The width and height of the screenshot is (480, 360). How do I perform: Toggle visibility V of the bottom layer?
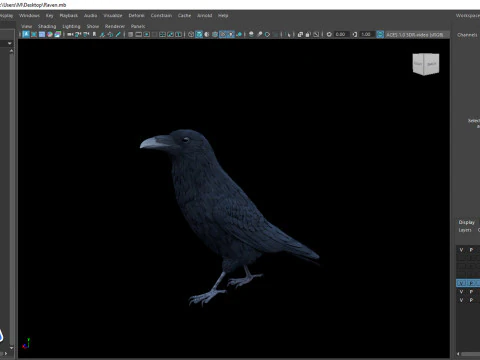coord(461,300)
